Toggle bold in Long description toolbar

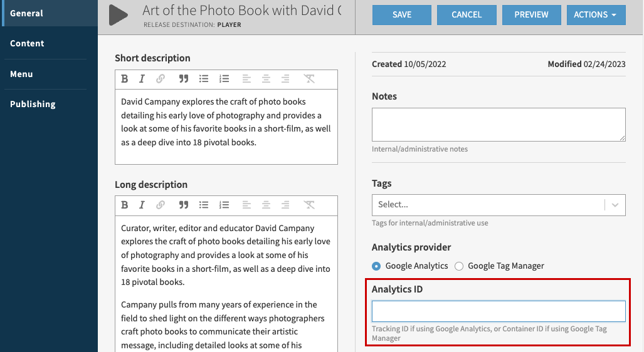124,205
